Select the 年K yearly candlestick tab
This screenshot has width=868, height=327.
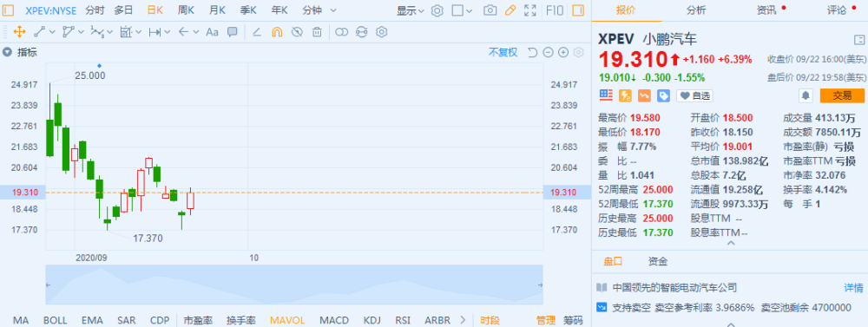click(x=279, y=10)
